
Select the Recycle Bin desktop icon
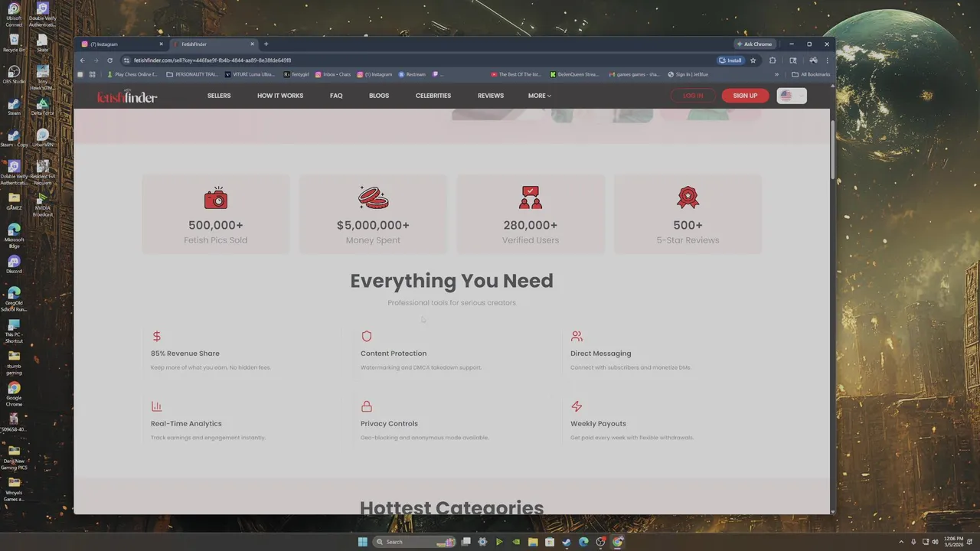[14, 43]
